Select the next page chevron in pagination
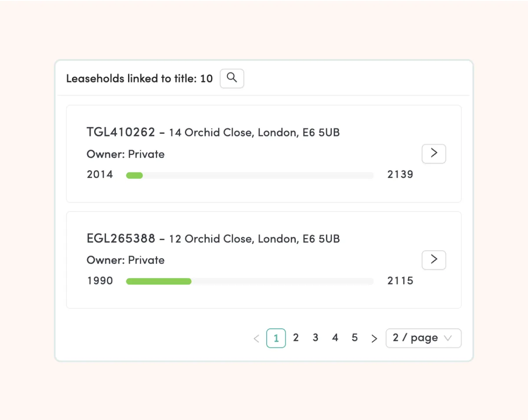Image resolution: width=528 pixels, height=420 pixels. point(374,338)
